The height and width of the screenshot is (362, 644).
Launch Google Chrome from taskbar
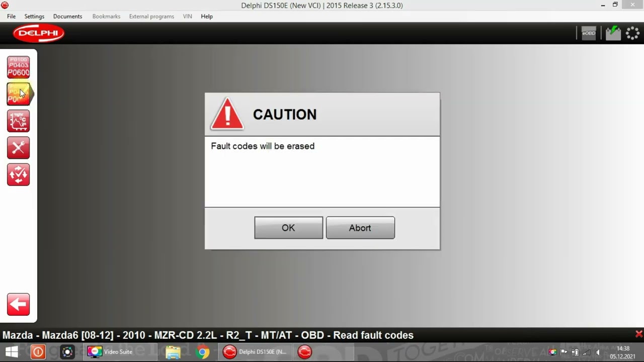(x=203, y=352)
